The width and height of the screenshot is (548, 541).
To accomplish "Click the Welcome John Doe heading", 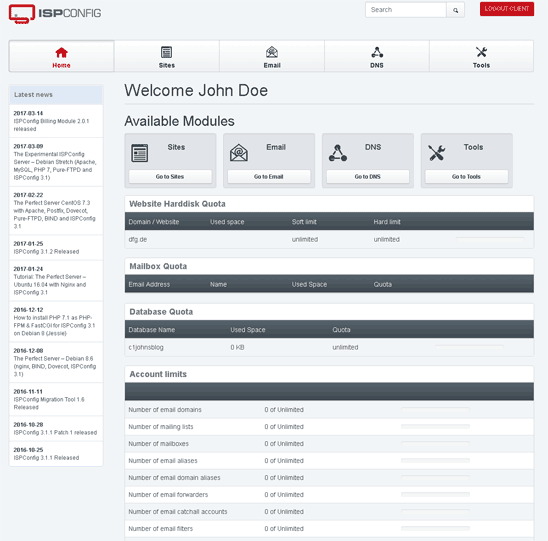I will (x=196, y=91).
